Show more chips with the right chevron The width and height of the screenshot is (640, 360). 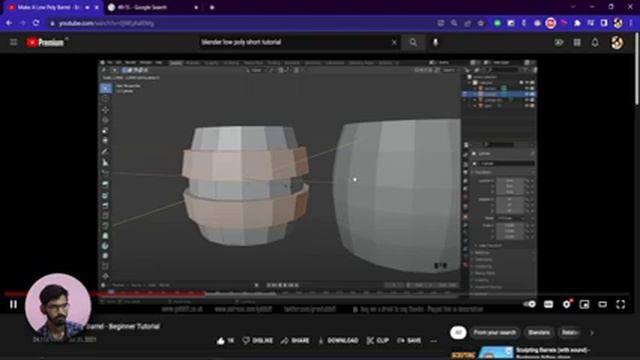pyautogui.click(x=592, y=333)
